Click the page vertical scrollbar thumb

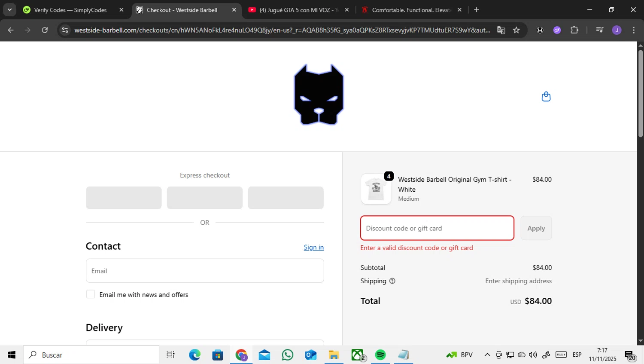(641, 94)
